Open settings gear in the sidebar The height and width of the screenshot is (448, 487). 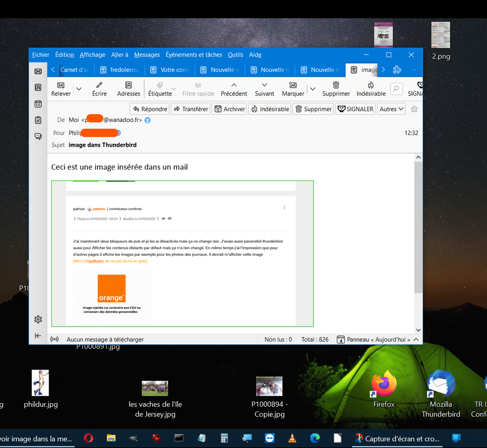pyautogui.click(x=38, y=319)
